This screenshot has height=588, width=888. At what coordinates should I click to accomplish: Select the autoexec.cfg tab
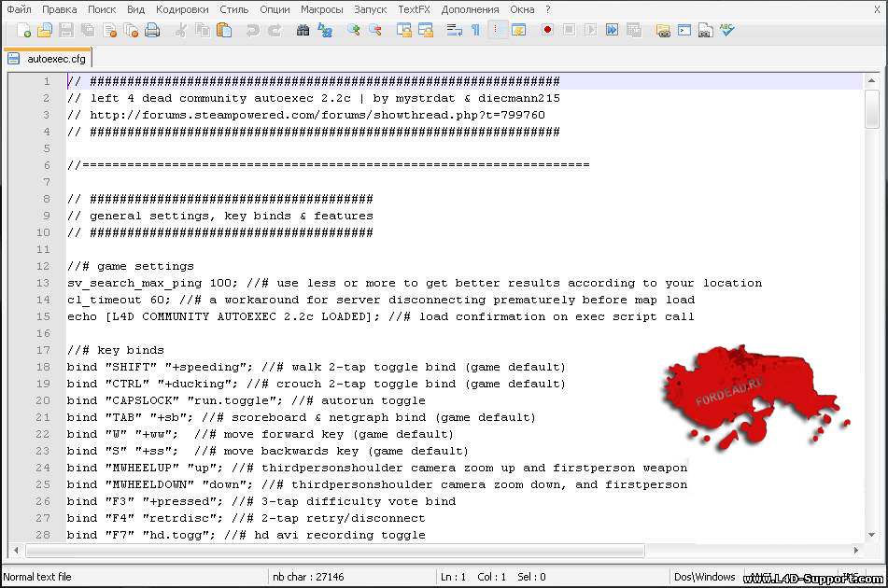pos(49,59)
